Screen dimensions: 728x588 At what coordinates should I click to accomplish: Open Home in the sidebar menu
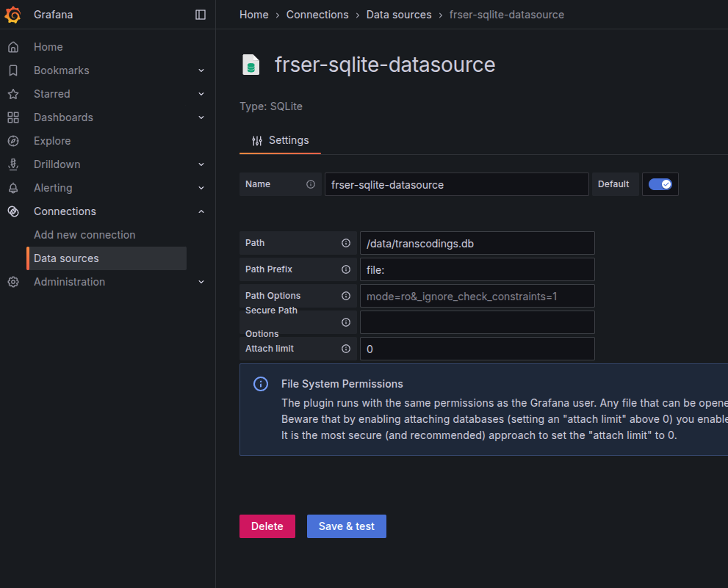click(x=48, y=47)
